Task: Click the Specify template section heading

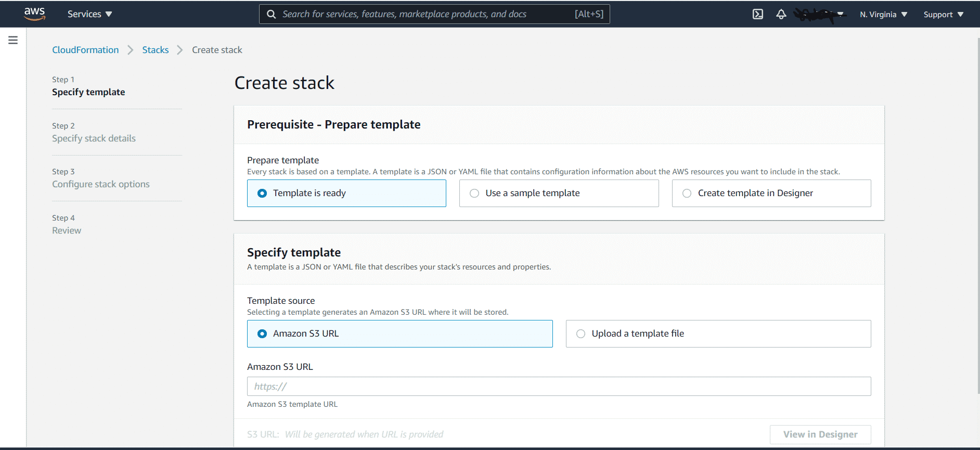Action: (294, 252)
